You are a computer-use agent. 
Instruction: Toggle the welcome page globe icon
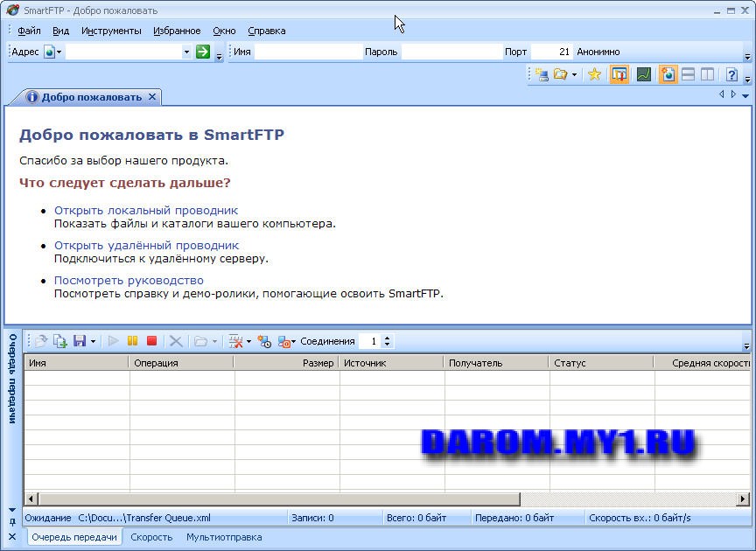[x=668, y=74]
